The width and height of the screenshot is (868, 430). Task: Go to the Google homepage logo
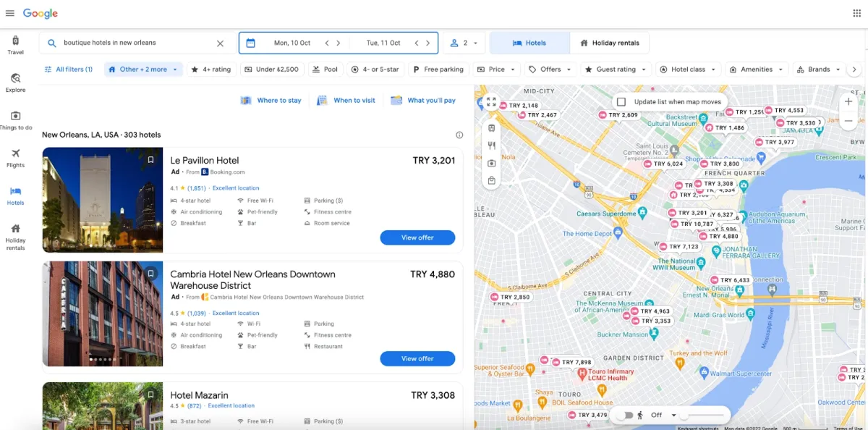(41, 14)
